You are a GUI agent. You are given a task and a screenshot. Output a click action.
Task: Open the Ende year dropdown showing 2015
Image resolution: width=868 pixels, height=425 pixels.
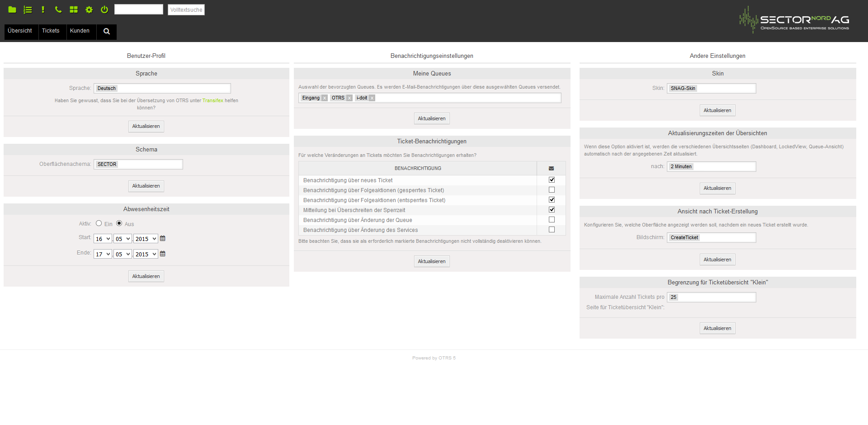146,254
